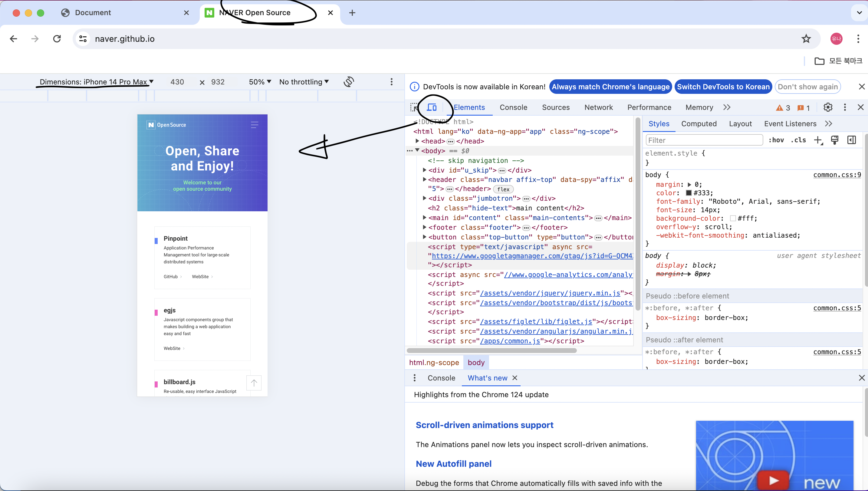Toggle the device toolbar icon
This screenshot has height=491, width=868.
point(432,107)
